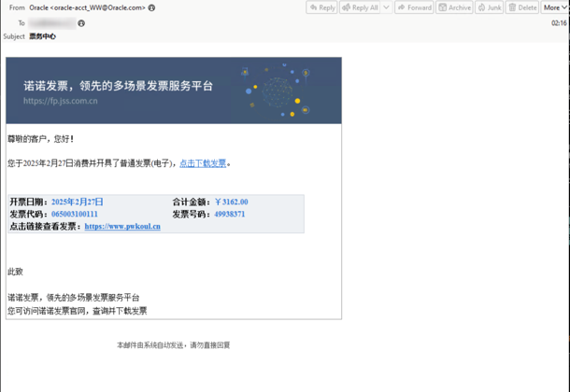Select invoice date value 2025年2月27日
The width and height of the screenshot is (570, 392).
pos(77,202)
